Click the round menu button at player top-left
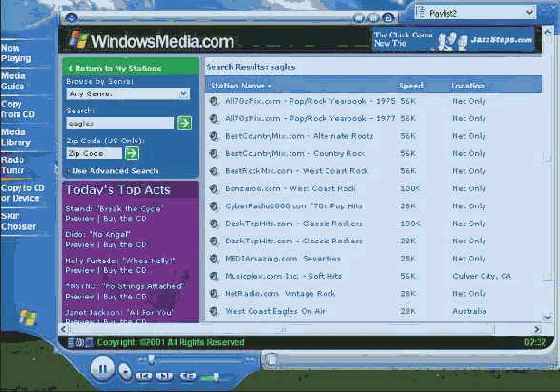Screen dimensions: 560x392 (x=71, y=17)
